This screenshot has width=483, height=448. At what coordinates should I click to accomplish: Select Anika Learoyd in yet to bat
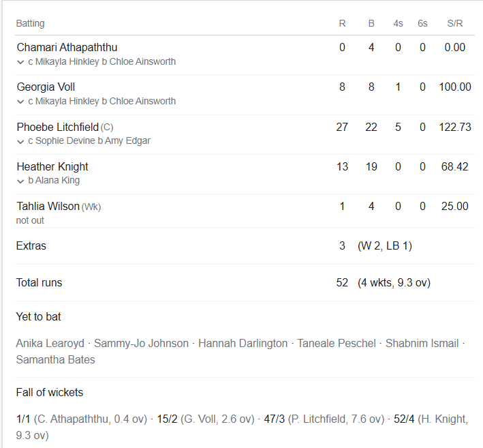click(x=52, y=344)
